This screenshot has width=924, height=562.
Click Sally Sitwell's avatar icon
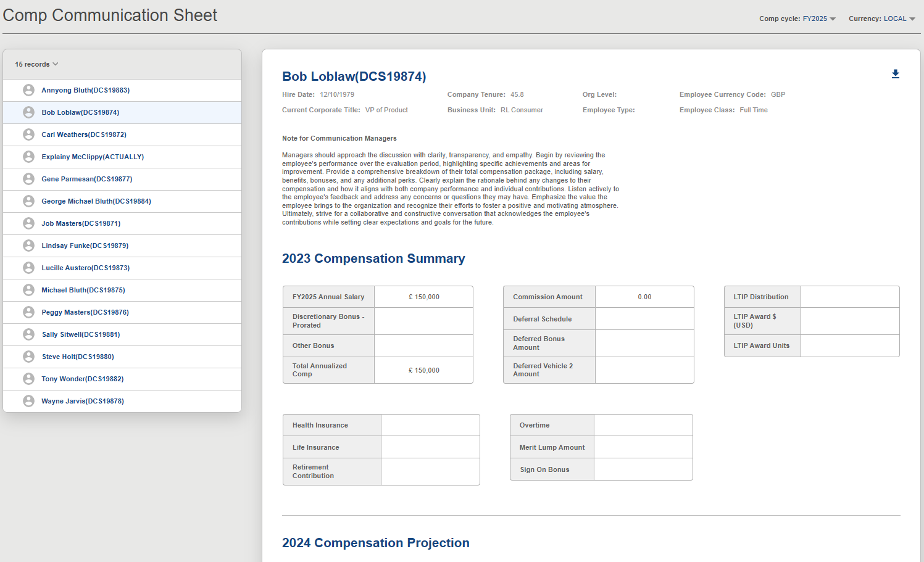click(x=28, y=334)
